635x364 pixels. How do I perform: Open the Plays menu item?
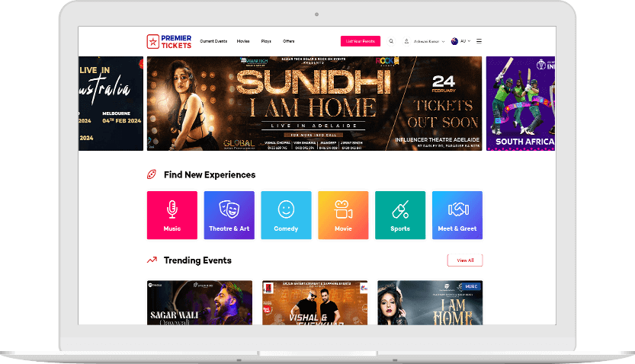266,41
